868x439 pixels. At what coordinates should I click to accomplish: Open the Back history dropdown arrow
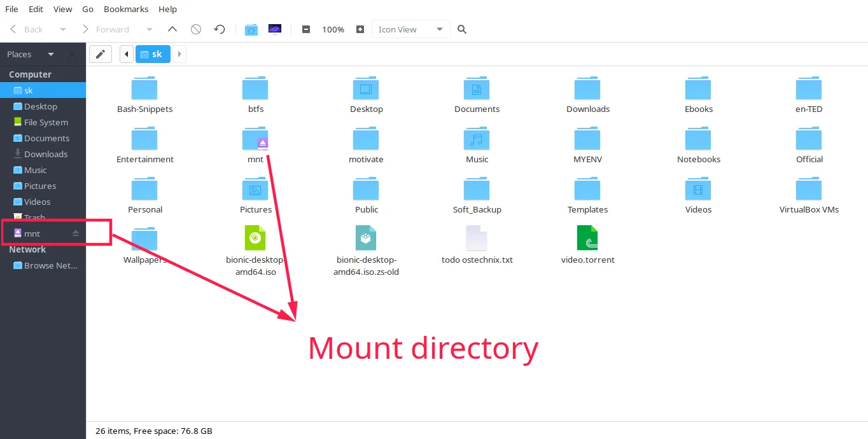click(x=62, y=29)
